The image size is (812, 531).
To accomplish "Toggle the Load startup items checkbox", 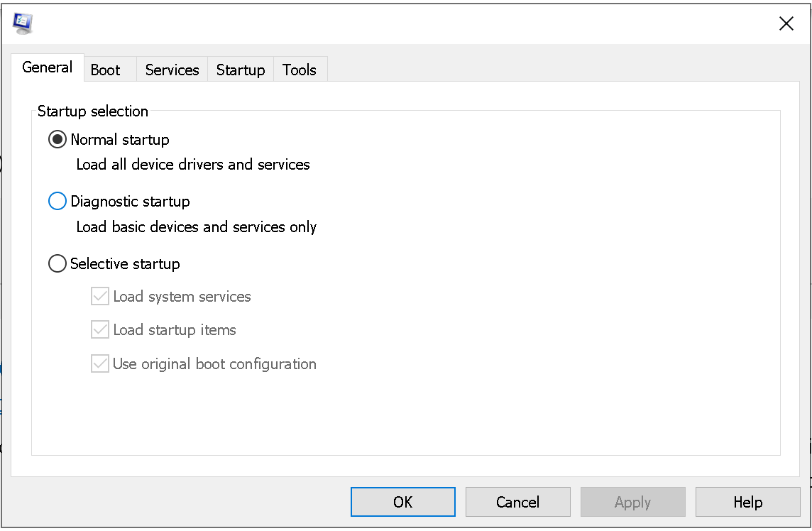I will (x=100, y=330).
